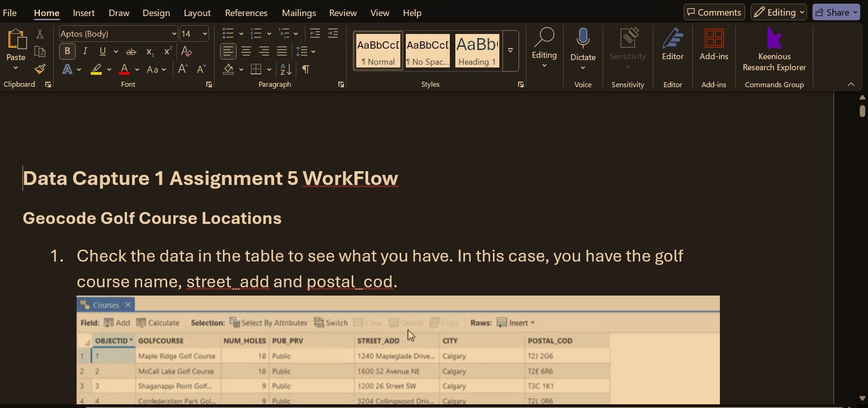Image resolution: width=868 pixels, height=408 pixels.
Task: Apply yellow text highlight color
Action: [x=96, y=69]
